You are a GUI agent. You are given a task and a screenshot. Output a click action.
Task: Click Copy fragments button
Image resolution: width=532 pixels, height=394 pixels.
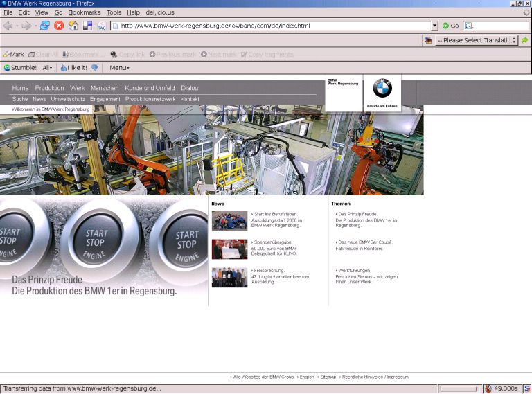[x=267, y=55]
